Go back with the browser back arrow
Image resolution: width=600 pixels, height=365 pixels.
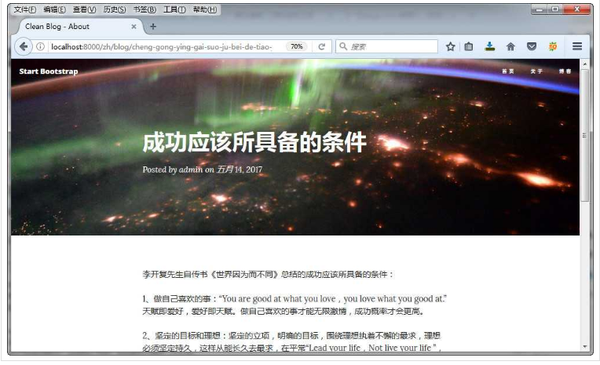pos(23,47)
